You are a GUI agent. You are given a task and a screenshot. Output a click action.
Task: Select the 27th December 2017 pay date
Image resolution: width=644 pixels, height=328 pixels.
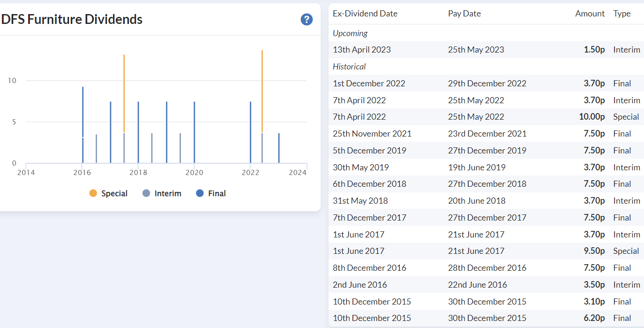(x=487, y=218)
